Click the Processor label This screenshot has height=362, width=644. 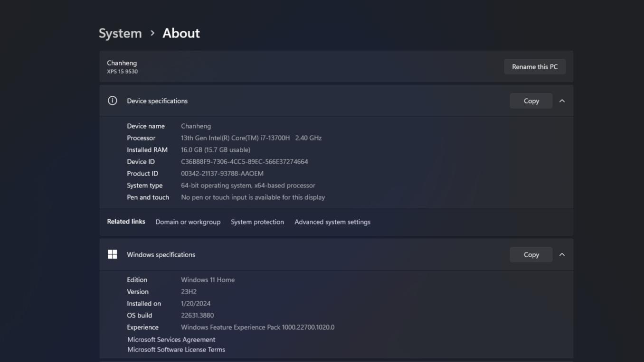tap(141, 138)
